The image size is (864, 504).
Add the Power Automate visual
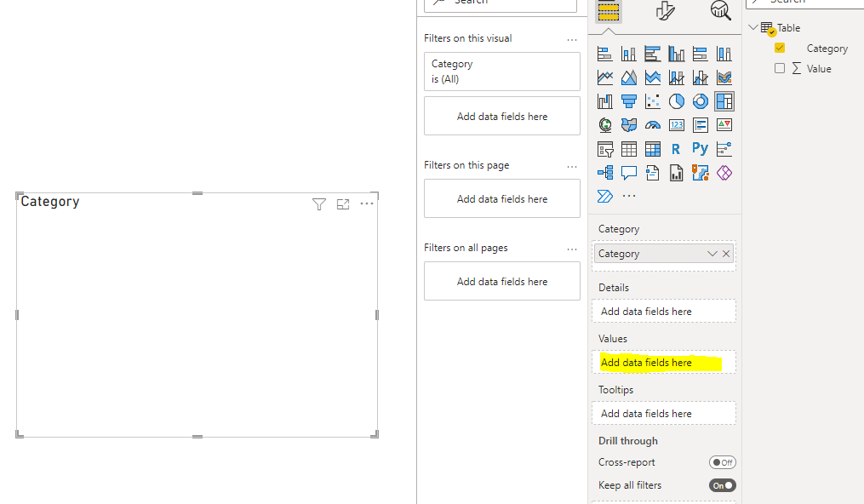(605, 196)
